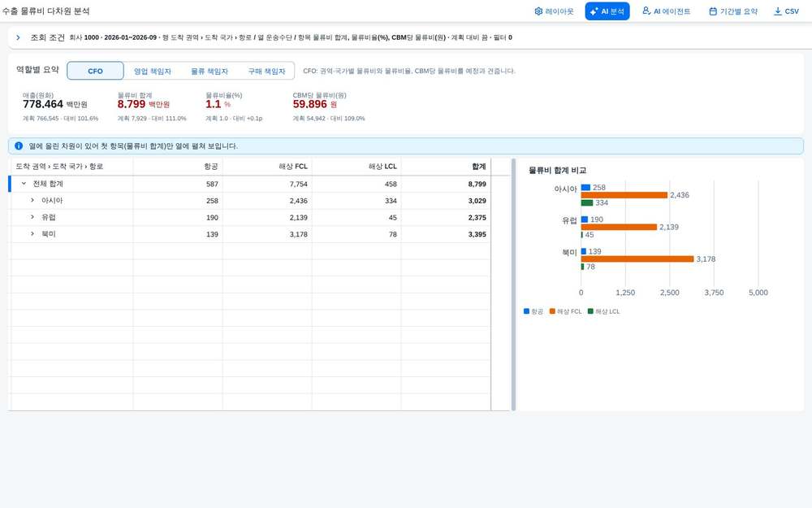This screenshot has width=812, height=508.
Task: Click the 해상 FCL column header
Action: [x=267, y=167]
